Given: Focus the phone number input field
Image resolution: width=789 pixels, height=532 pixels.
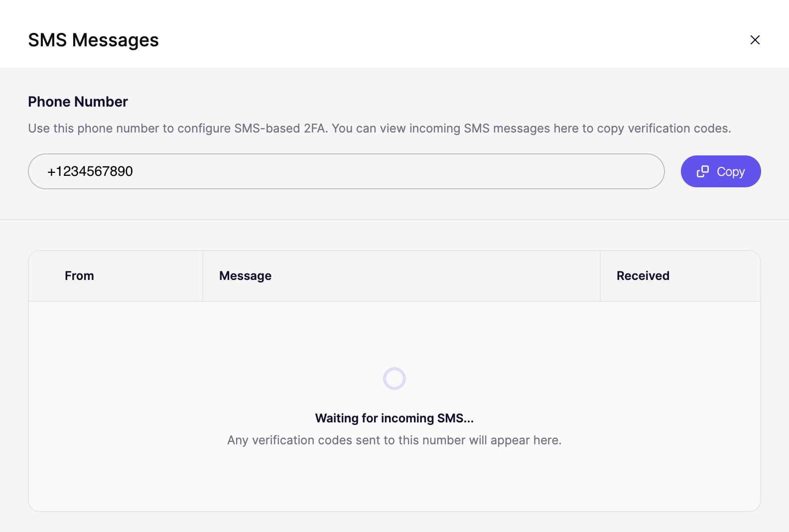Looking at the screenshot, I should pos(346,171).
